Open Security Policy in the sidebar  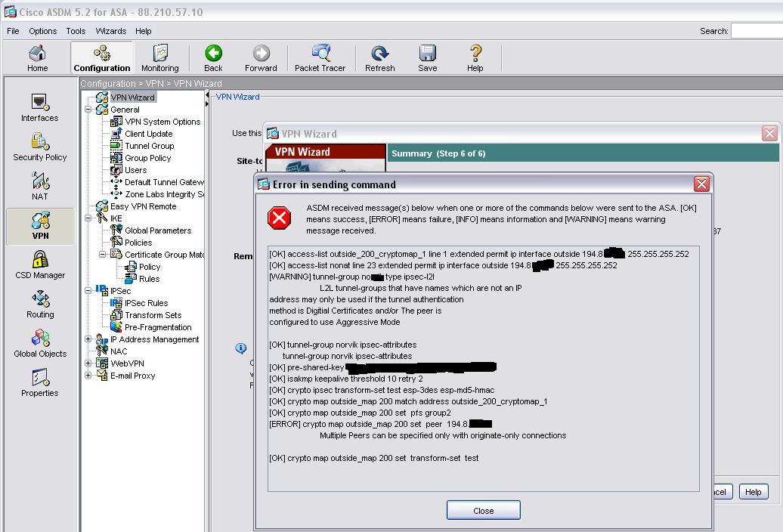(40, 147)
